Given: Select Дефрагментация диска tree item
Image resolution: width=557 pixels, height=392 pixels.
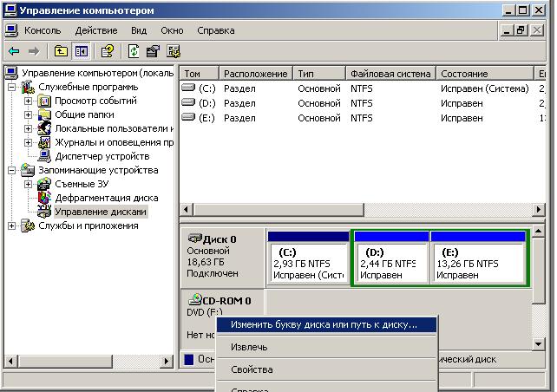Looking at the screenshot, I should 107,198.
